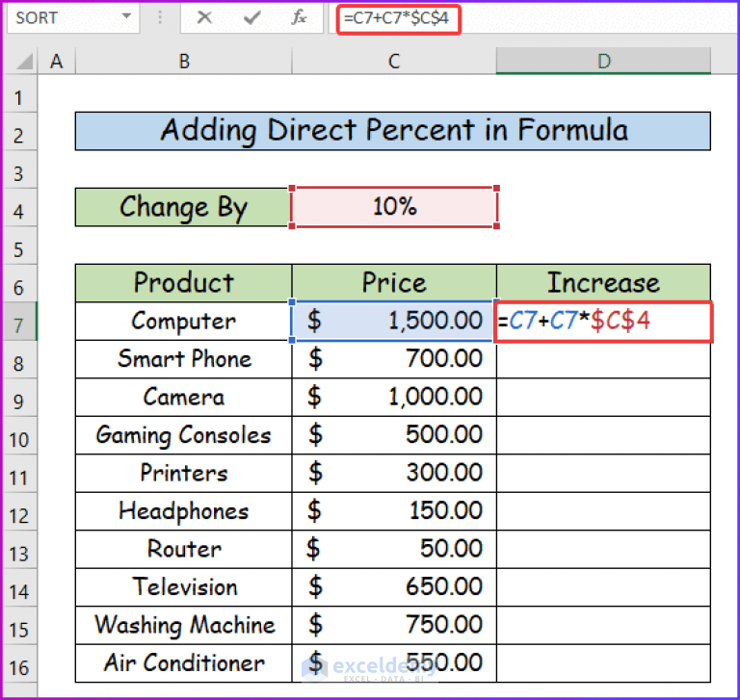Click the title cell 'Adding Direct Percent in Formula'

pyautogui.click(x=393, y=131)
